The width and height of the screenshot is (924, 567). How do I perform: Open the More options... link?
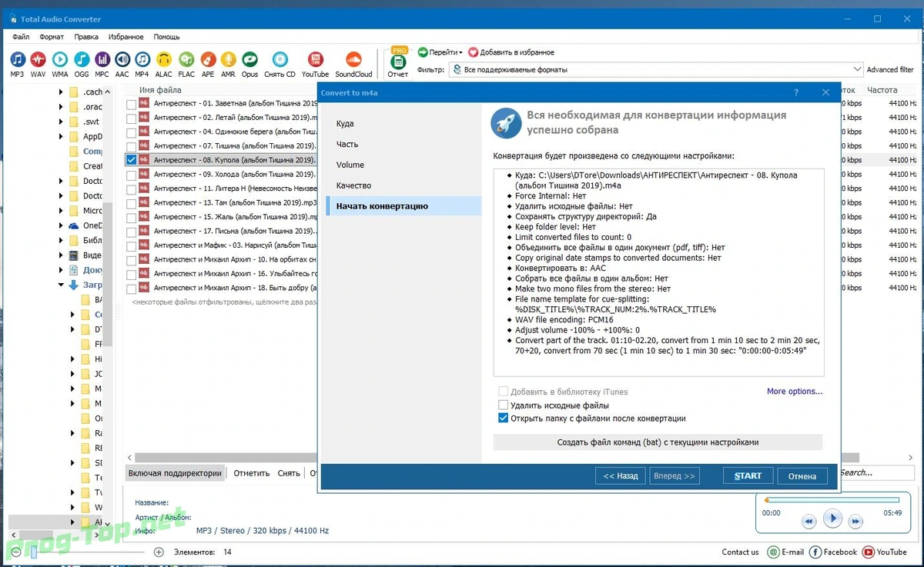795,392
